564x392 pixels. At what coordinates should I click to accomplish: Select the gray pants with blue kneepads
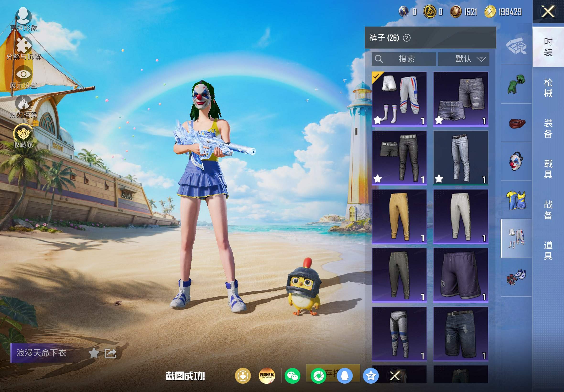point(399,334)
